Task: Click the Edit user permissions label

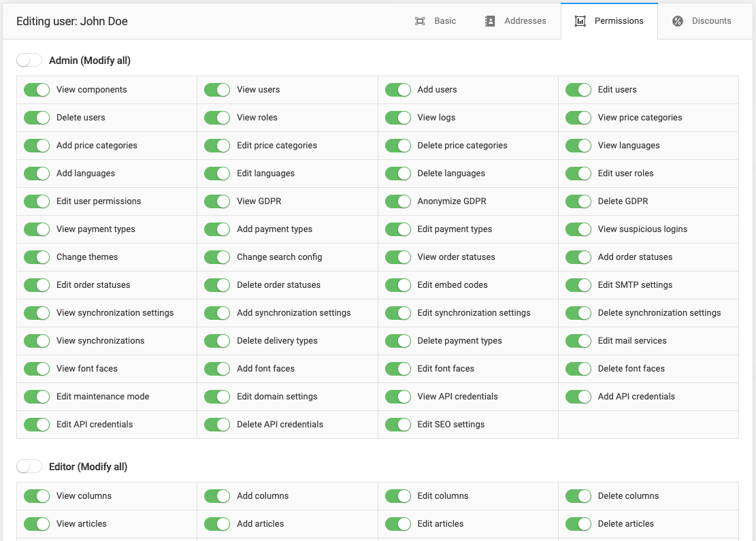Action: click(99, 201)
